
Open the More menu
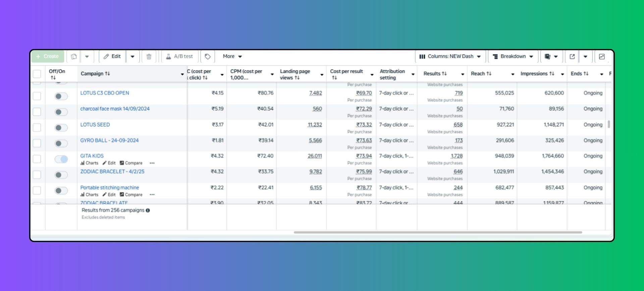click(x=232, y=56)
